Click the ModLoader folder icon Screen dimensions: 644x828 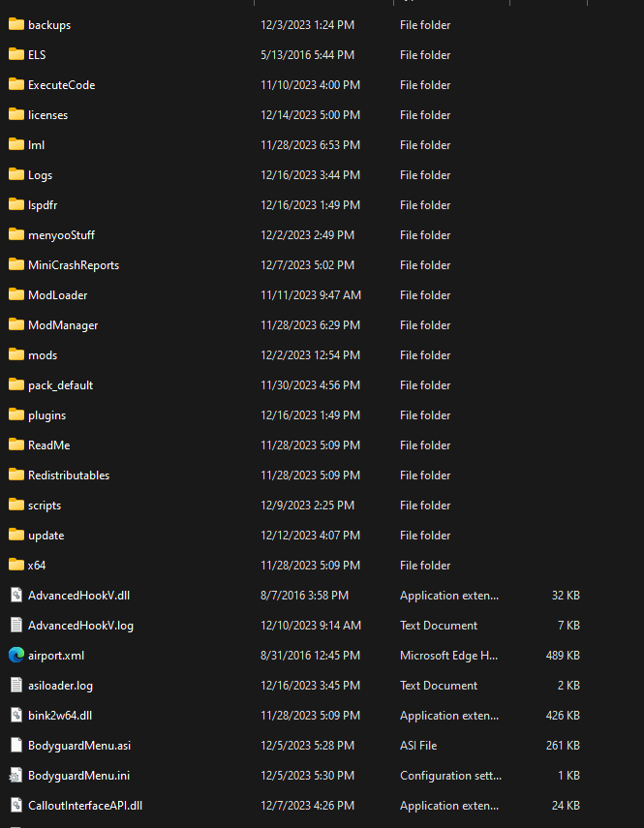pyautogui.click(x=16, y=294)
